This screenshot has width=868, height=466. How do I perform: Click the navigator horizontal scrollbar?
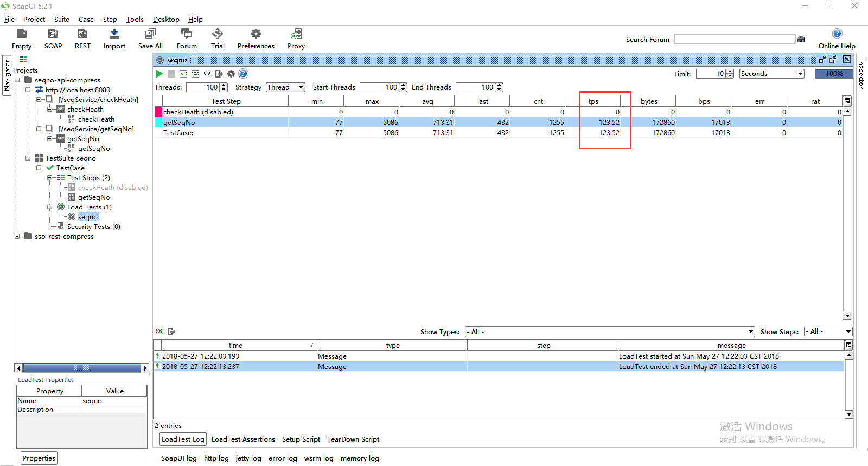(82, 368)
